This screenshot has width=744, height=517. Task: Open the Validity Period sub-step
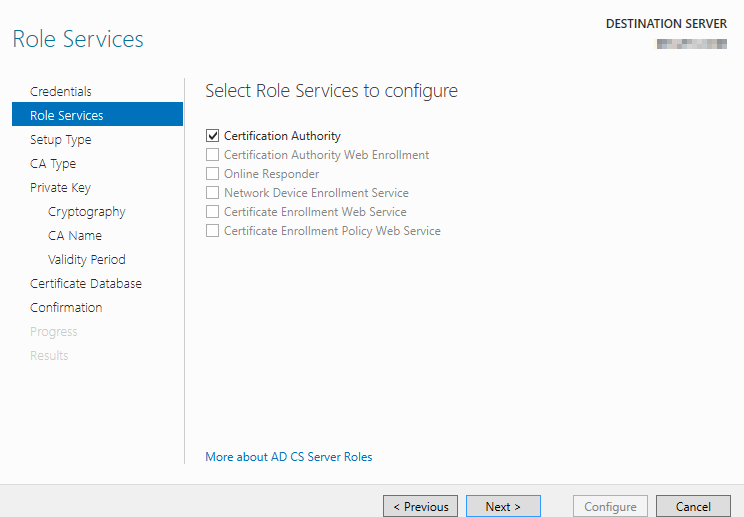86,259
